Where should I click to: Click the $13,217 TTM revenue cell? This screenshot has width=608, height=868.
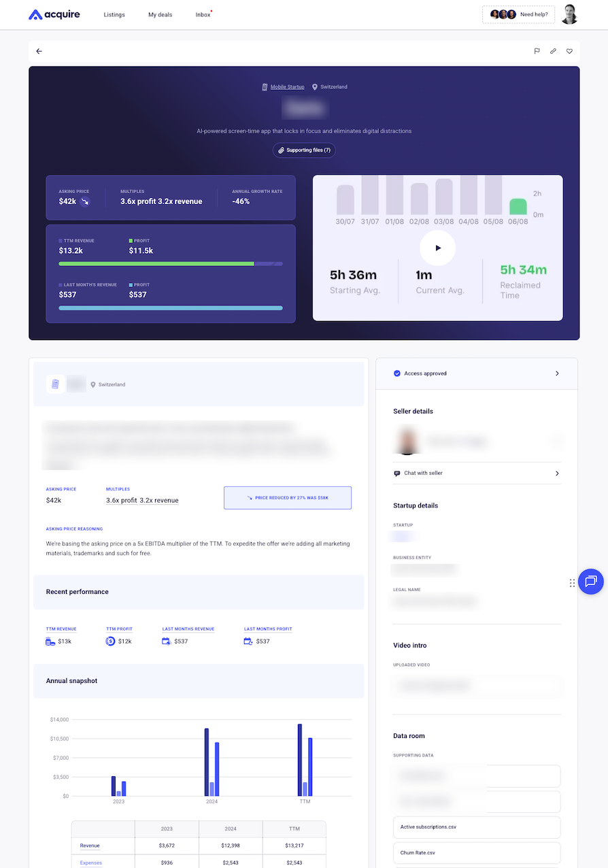294,846
